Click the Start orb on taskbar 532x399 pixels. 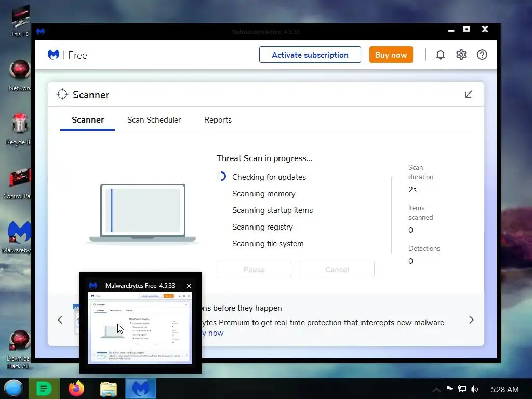click(14, 389)
